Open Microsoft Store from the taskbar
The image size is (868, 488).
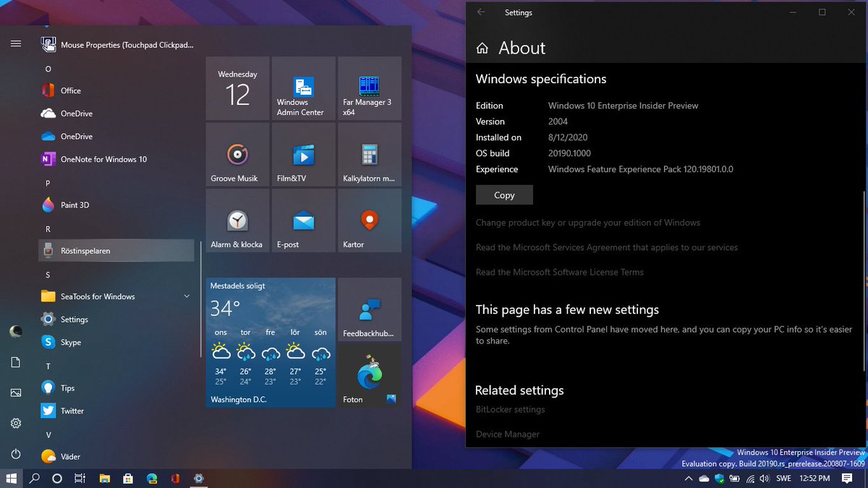coord(128,479)
